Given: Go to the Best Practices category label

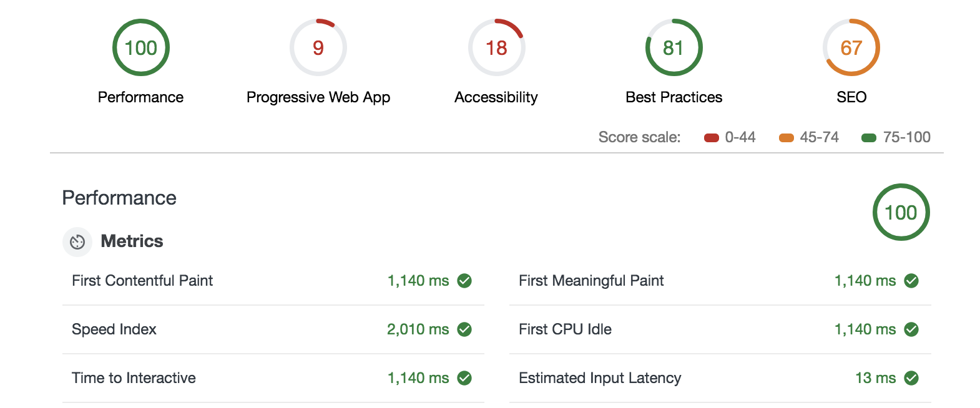Looking at the screenshot, I should click(674, 97).
